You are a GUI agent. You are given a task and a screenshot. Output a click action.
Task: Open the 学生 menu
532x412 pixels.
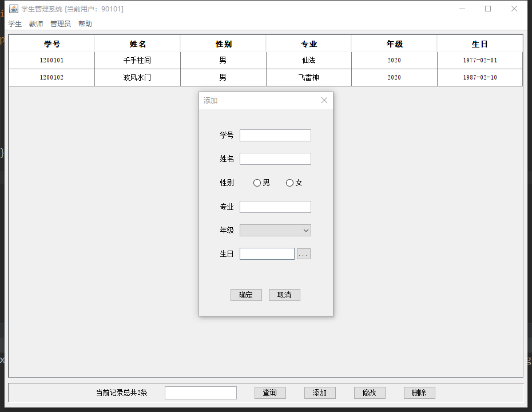pos(15,24)
